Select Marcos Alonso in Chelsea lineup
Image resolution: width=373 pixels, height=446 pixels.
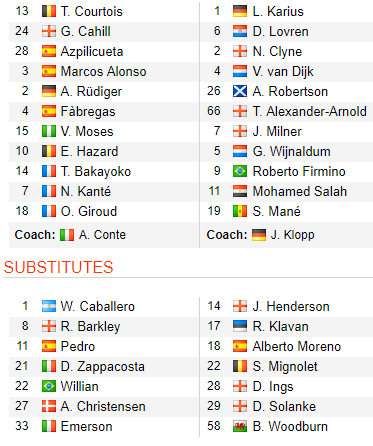[x=103, y=71]
